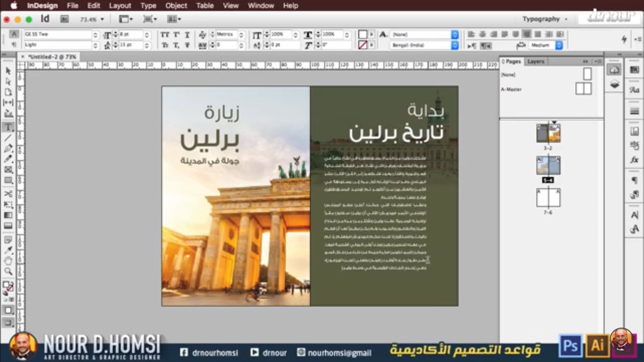Click the Quick Apply lightning icon
Viewport: 644px width, 362px height.
point(624,40)
